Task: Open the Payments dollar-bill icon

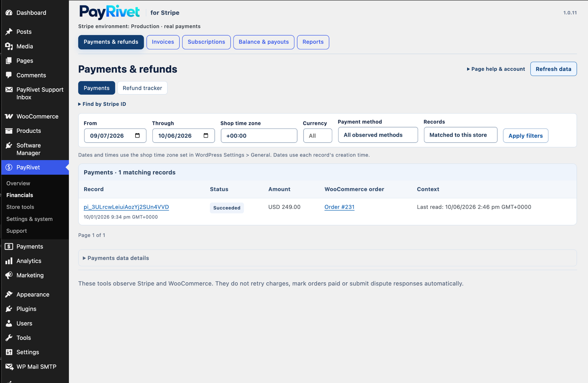Action: 9,247
